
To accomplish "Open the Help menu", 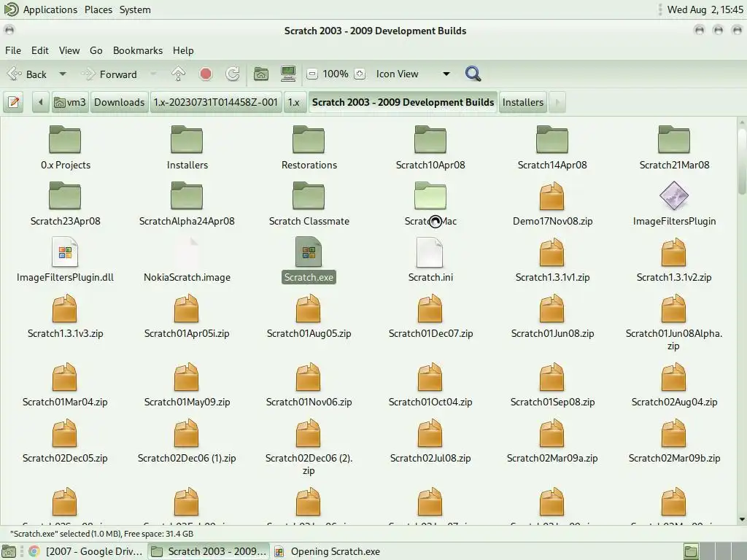I will (183, 50).
